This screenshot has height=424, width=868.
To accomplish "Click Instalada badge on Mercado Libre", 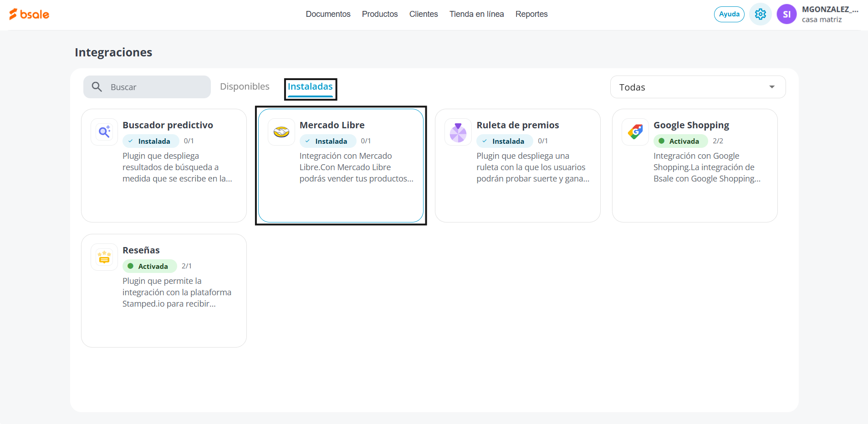I will 328,141.
